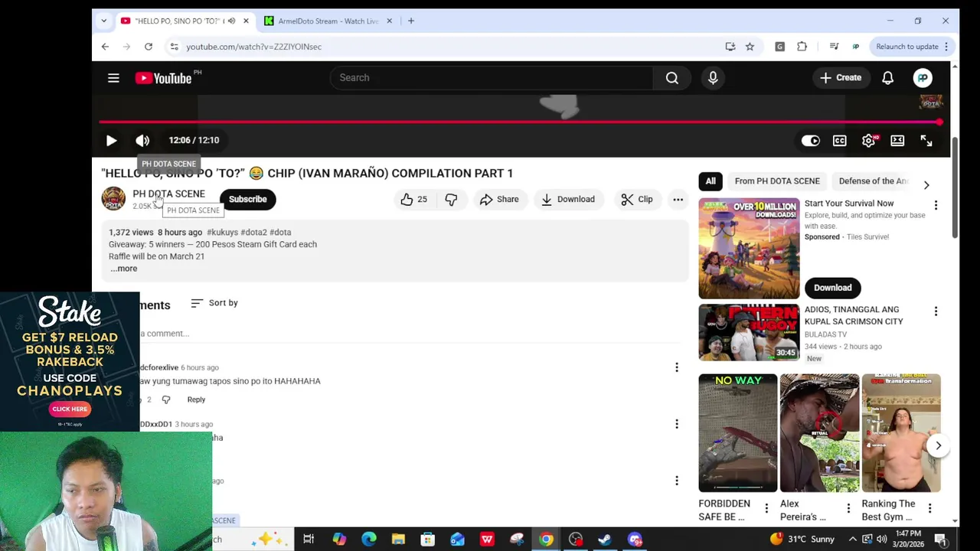980x551 pixels.
Task: Open Steam from the taskbar
Action: tap(605, 540)
